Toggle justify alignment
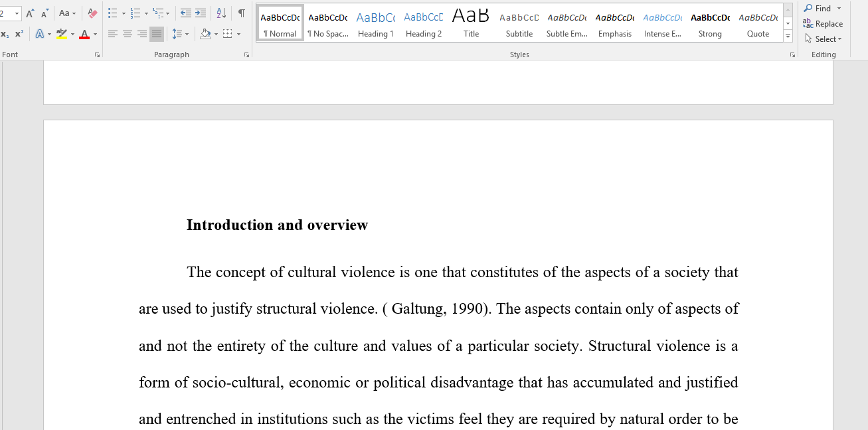 click(157, 34)
